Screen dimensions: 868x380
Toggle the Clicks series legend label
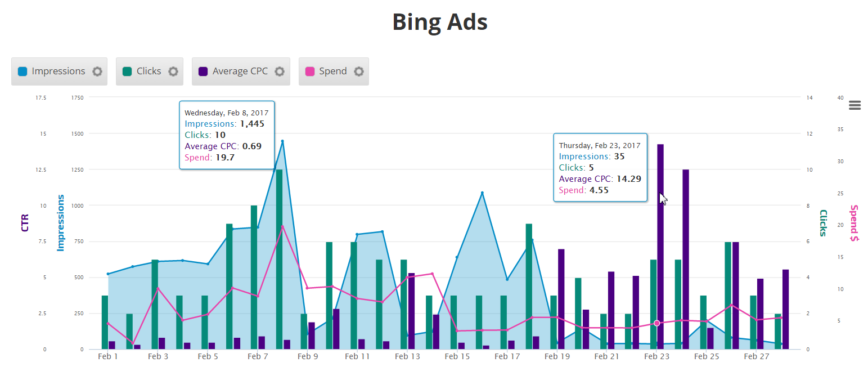pyautogui.click(x=149, y=71)
